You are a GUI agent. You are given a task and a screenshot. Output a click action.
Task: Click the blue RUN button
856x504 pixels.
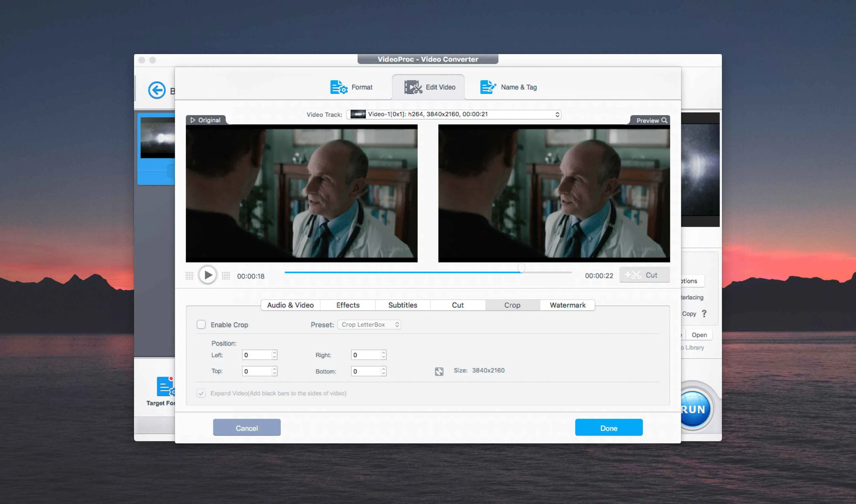[x=696, y=409]
